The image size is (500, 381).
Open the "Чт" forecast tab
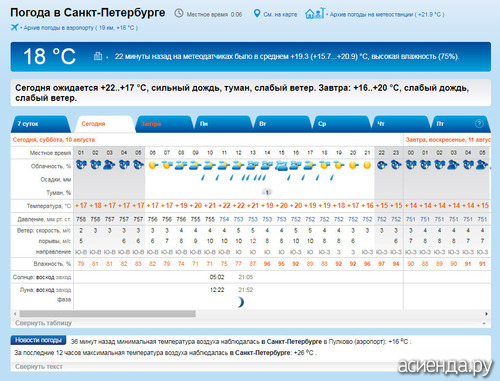pyautogui.click(x=401, y=124)
